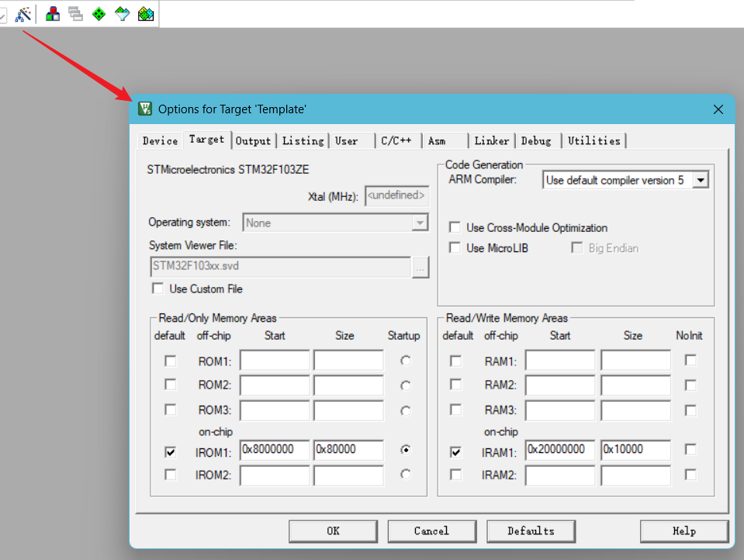Click IRAM1 Start field 0x20000000
The width and height of the screenshot is (744, 560).
click(x=560, y=450)
